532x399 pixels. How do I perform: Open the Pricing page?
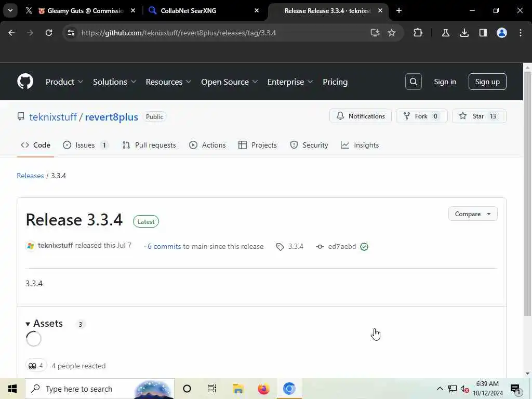(x=335, y=82)
